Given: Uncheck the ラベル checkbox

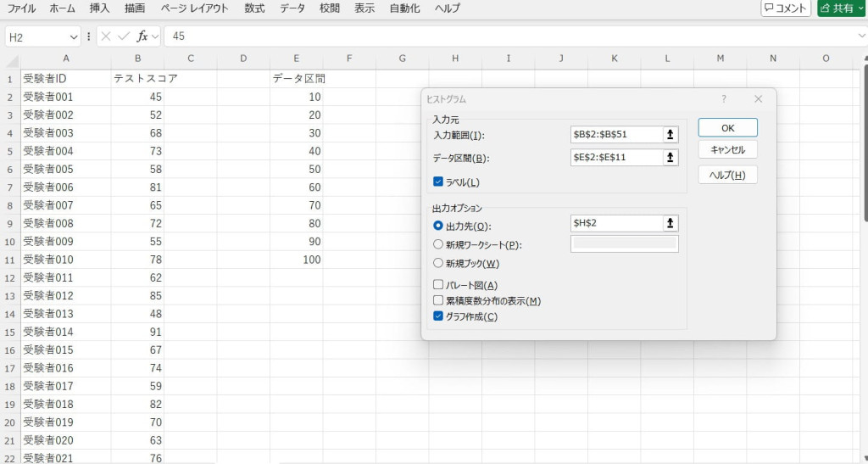Looking at the screenshot, I should [x=438, y=182].
